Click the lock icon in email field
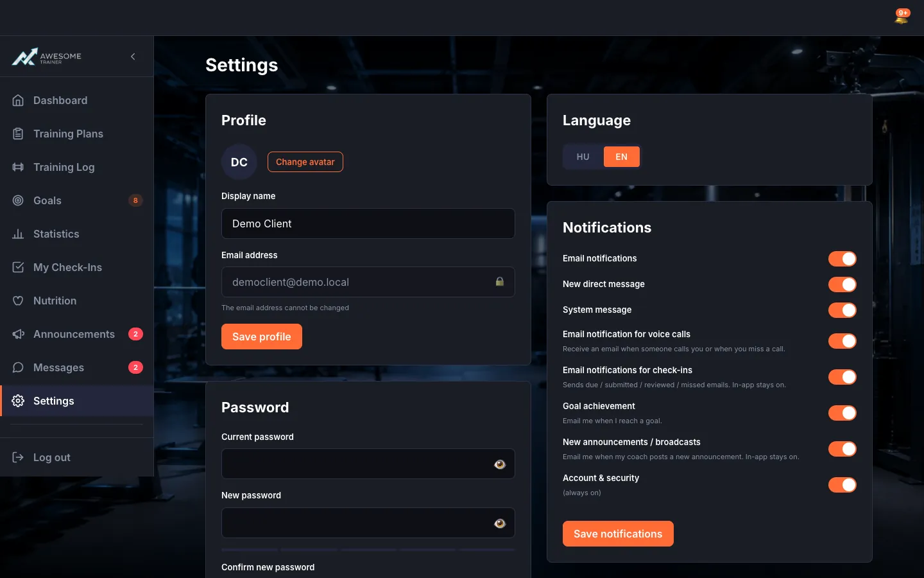 tap(499, 282)
